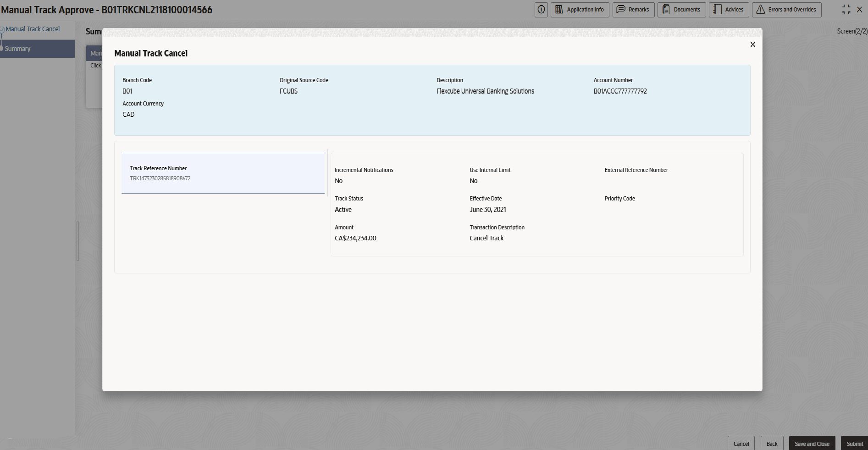Click account number B01ACCC777777792
Viewport: 868px width, 450px height.
(620, 91)
